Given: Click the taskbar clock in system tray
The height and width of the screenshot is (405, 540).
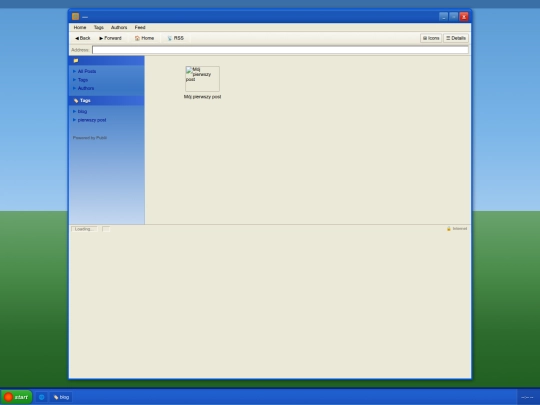Looking at the screenshot, I should [527, 397].
